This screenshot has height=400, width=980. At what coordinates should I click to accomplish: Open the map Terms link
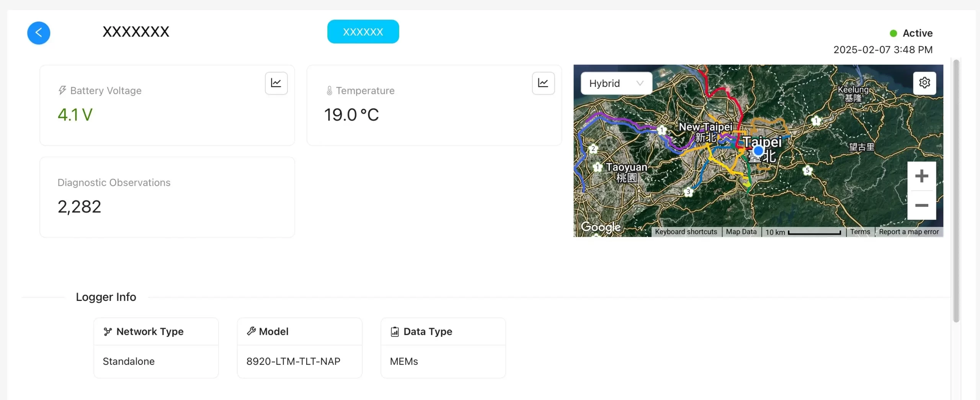860,232
